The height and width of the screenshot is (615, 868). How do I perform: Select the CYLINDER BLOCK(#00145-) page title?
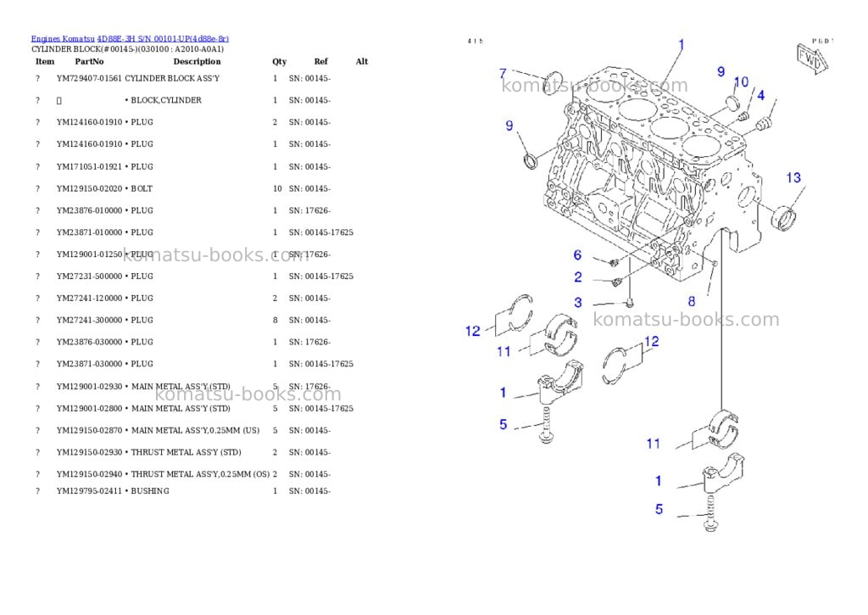[x=127, y=48]
